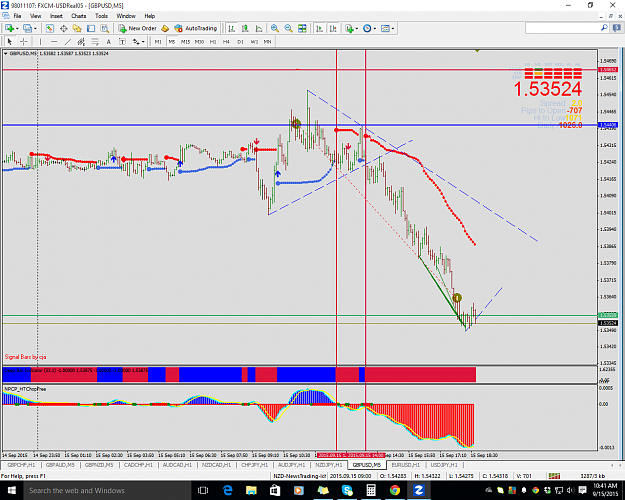Switch timeframe to M15
The height and width of the screenshot is (500, 625).
point(185,41)
